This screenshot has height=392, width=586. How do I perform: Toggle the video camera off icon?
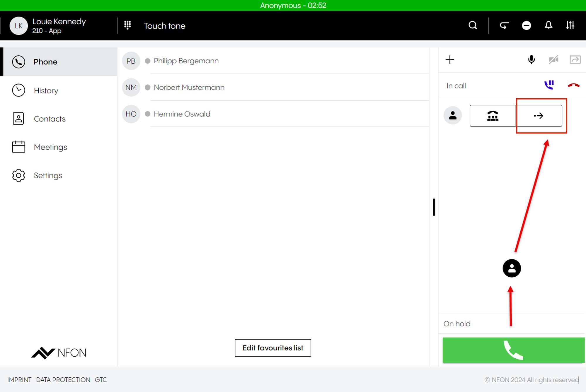[553, 60]
